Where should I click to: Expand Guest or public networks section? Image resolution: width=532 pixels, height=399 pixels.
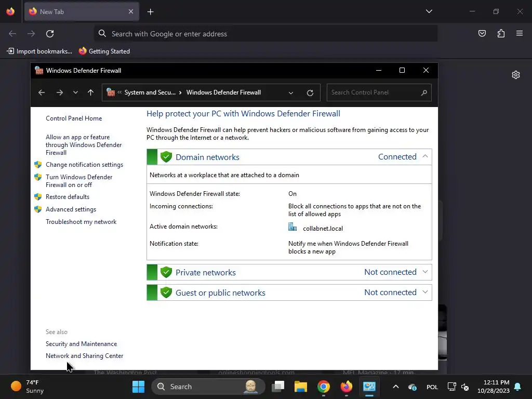425,292
